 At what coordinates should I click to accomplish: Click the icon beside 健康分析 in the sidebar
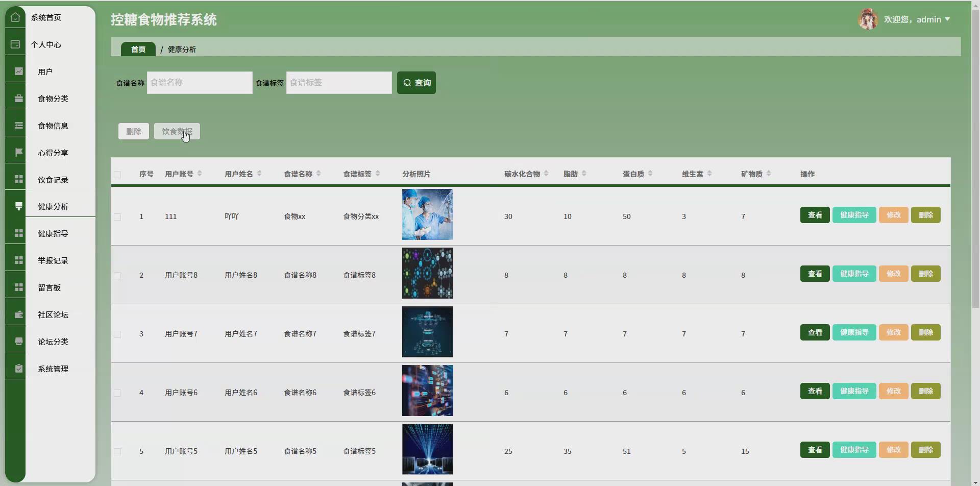pos(19,206)
